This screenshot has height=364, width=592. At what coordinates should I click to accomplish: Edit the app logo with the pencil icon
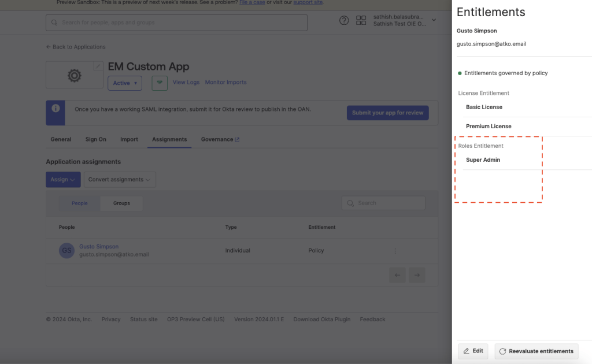tap(98, 66)
